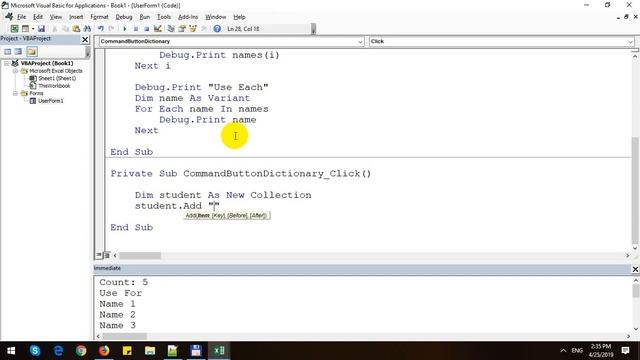Open the Edit menu
The image size is (640, 360).
[38, 17]
